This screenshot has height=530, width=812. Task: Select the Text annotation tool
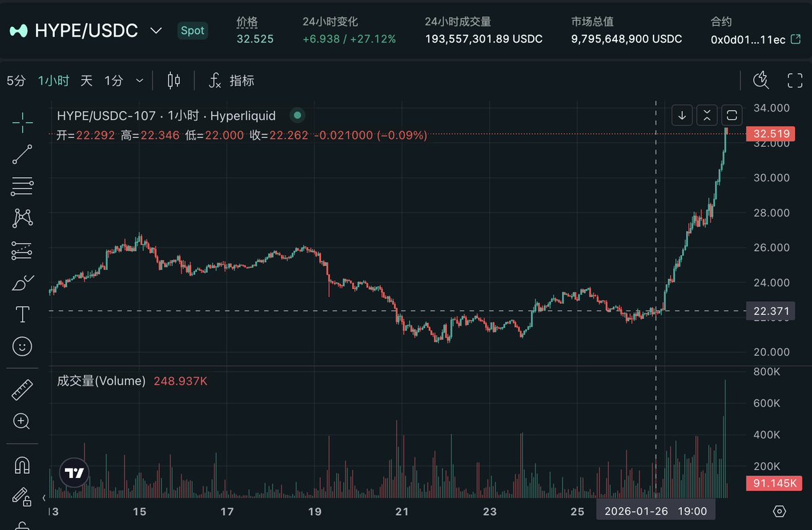[22, 314]
